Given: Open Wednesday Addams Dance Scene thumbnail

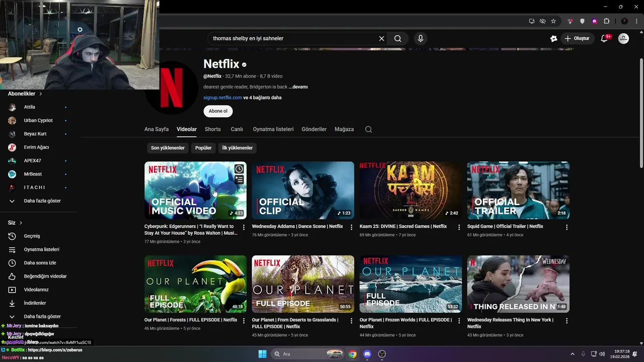Looking at the screenshot, I should (x=303, y=190).
